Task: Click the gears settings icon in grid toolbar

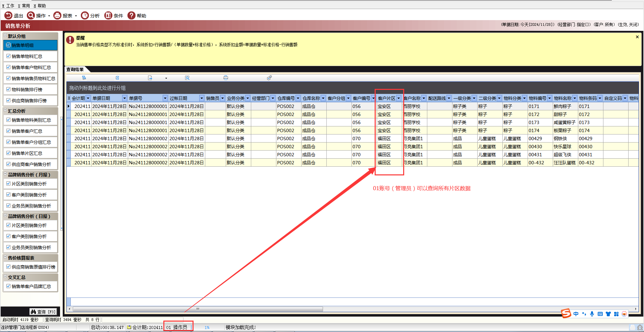Action: [x=269, y=78]
